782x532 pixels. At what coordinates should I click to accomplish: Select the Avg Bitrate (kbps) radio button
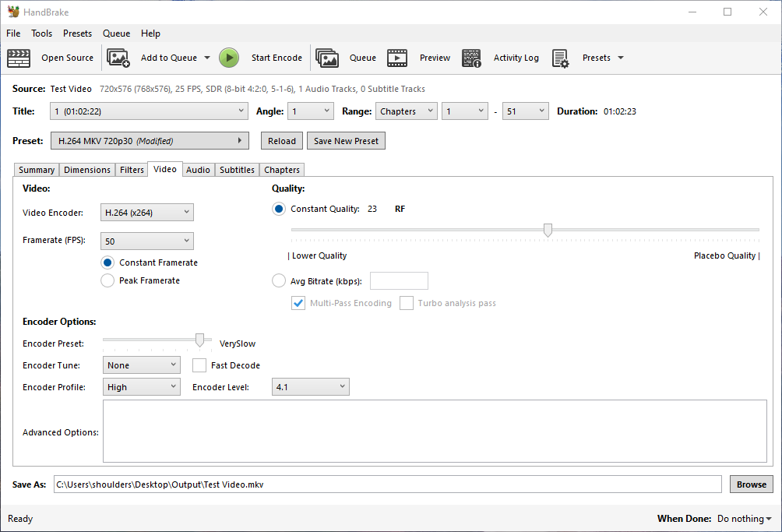(279, 280)
